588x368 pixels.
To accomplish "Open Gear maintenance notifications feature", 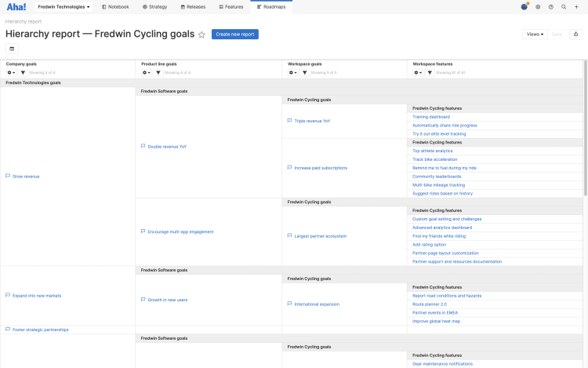I will point(442,364).
